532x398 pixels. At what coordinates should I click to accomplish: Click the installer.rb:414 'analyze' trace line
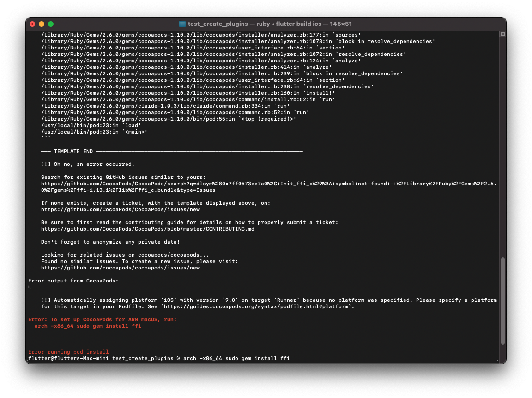(x=186, y=67)
